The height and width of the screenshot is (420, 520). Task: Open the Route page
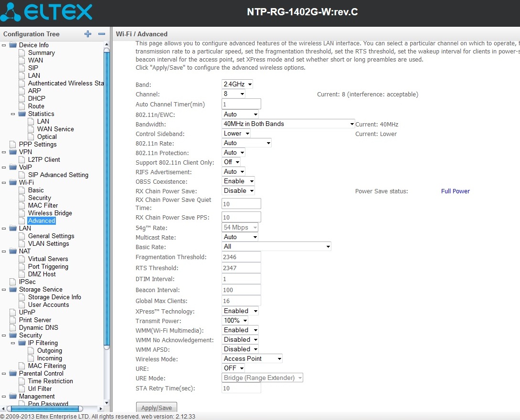click(36, 106)
